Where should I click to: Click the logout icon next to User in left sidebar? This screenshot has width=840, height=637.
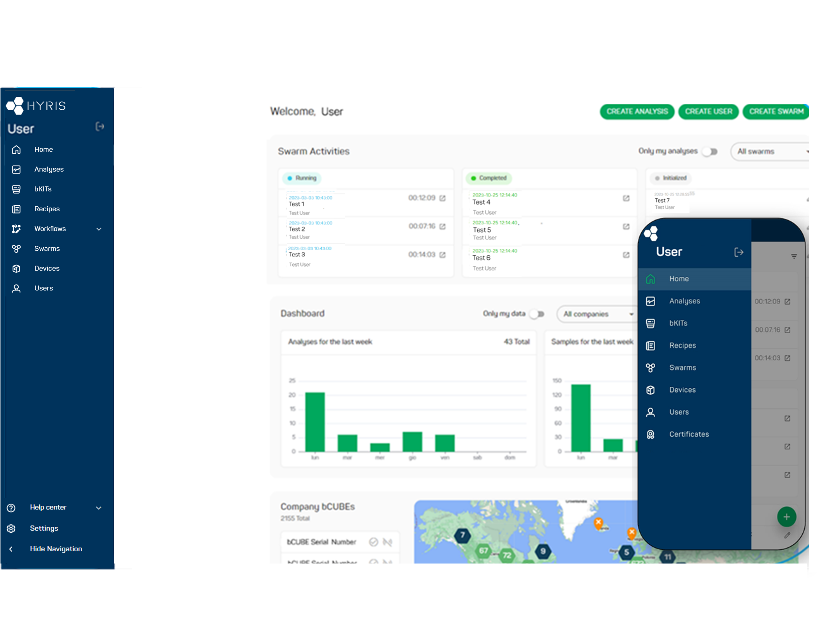(99, 126)
